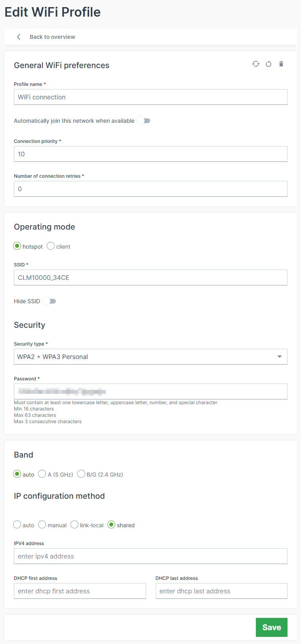Enable automatically join this network when available
301x644 pixels.
pos(143,121)
